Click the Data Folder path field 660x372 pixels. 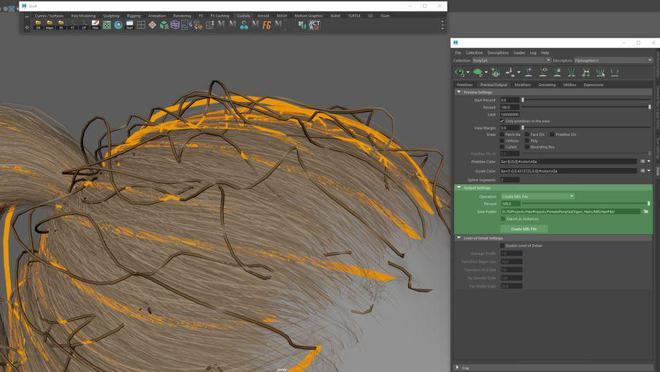(x=570, y=211)
